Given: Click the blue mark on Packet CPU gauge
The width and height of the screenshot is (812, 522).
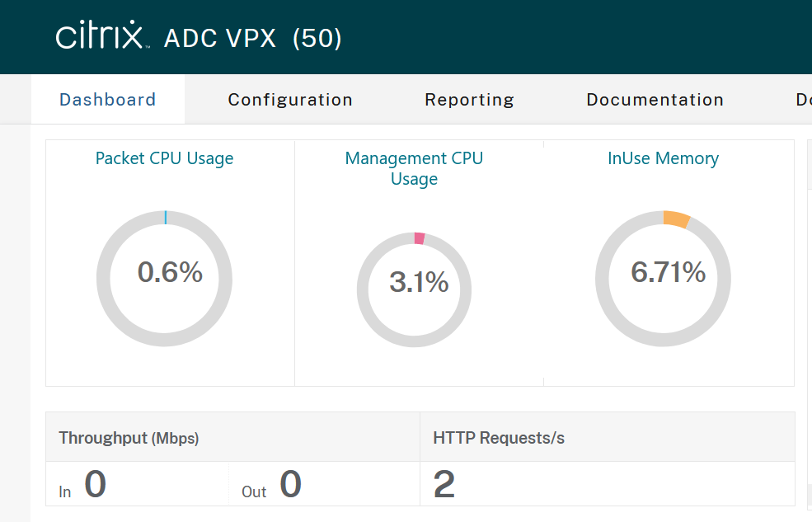Looking at the screenshot, I should (165, 218).
